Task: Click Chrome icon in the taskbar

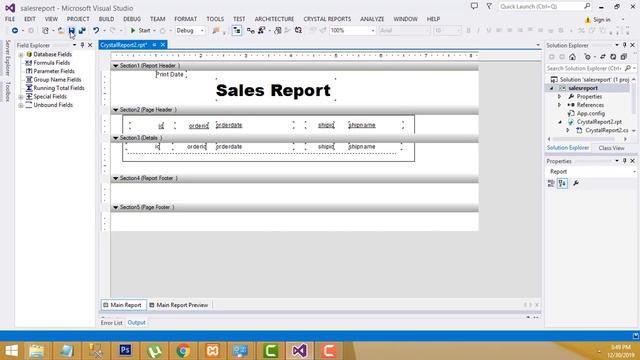Action: [183, 350]
